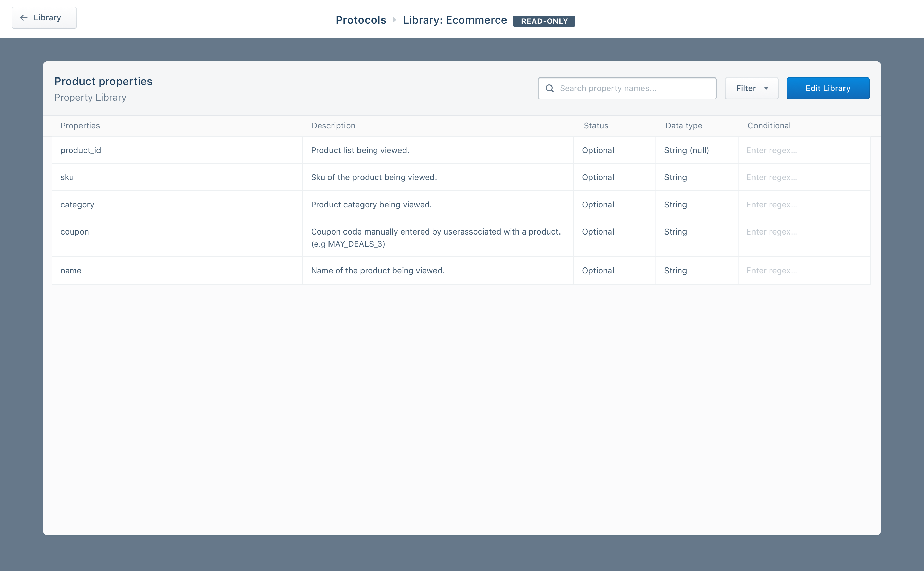Viewport: 924px width, 571px height.
Task: Click the back arrow Library button
Action: 44,18
